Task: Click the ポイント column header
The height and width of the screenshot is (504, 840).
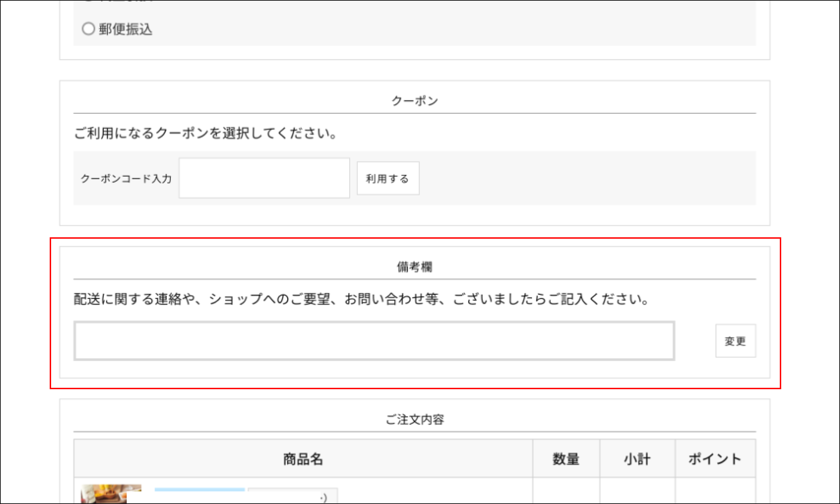Action: coord(715,459)
